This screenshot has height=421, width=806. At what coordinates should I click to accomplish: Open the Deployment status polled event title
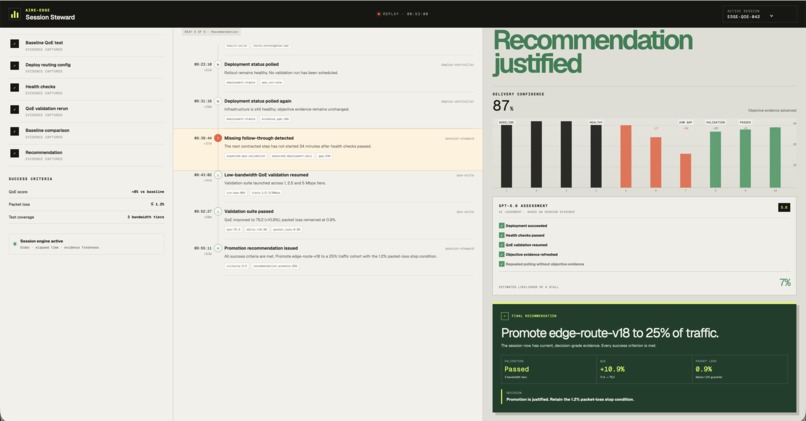tap(251, 64)
